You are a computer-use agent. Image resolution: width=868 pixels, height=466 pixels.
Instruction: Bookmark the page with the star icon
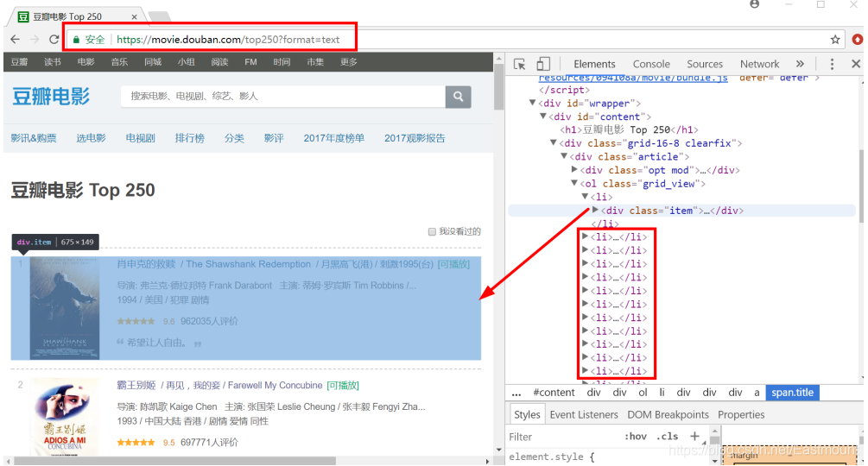(835, 39)
